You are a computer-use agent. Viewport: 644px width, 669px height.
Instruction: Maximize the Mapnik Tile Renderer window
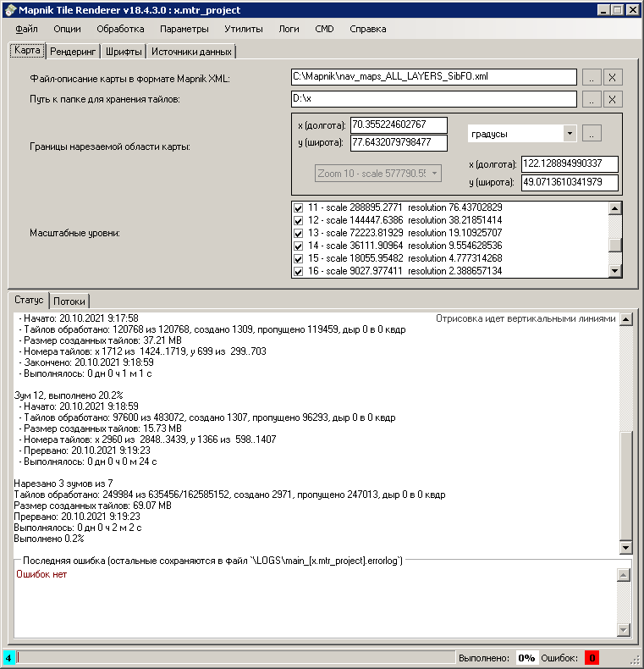(x=617, y=10)
